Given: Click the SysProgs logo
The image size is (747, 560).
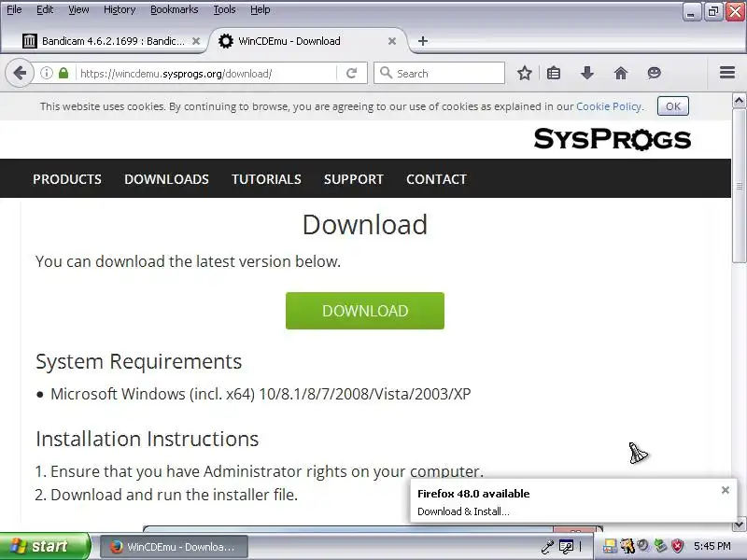Looking at the screenshot, I should coord(613,139).
